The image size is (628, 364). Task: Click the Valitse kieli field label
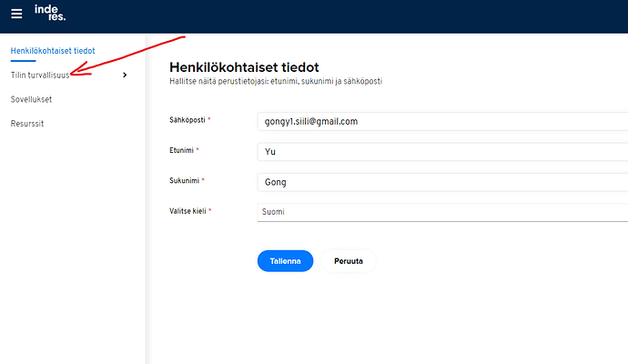[188, 210]
